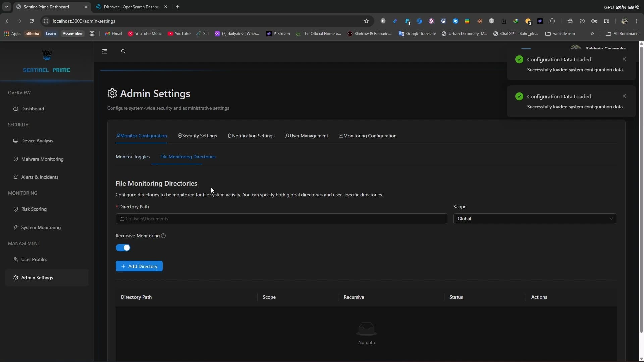
Task: Bookmark this page with the star icon
Action: click(x=366, y=21)
